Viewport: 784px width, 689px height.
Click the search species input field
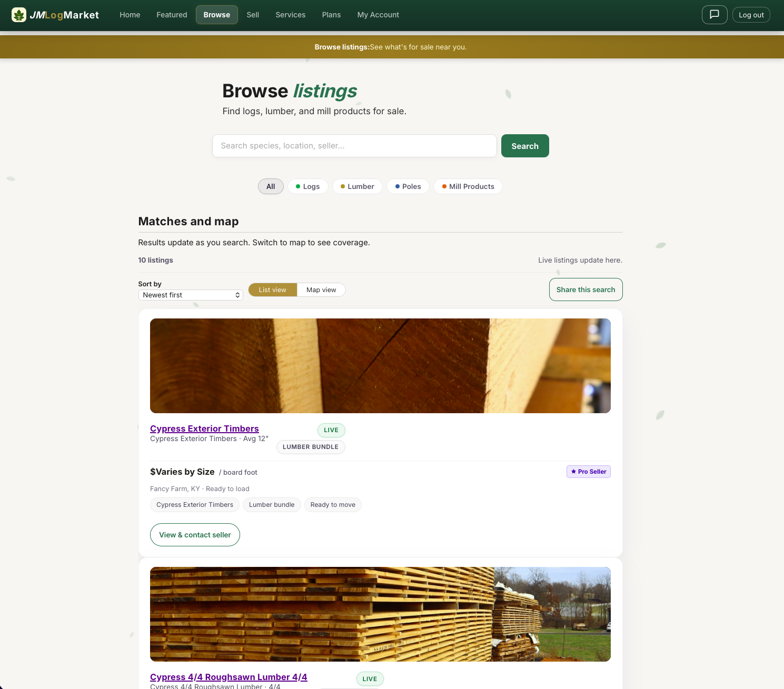point(354,146)
